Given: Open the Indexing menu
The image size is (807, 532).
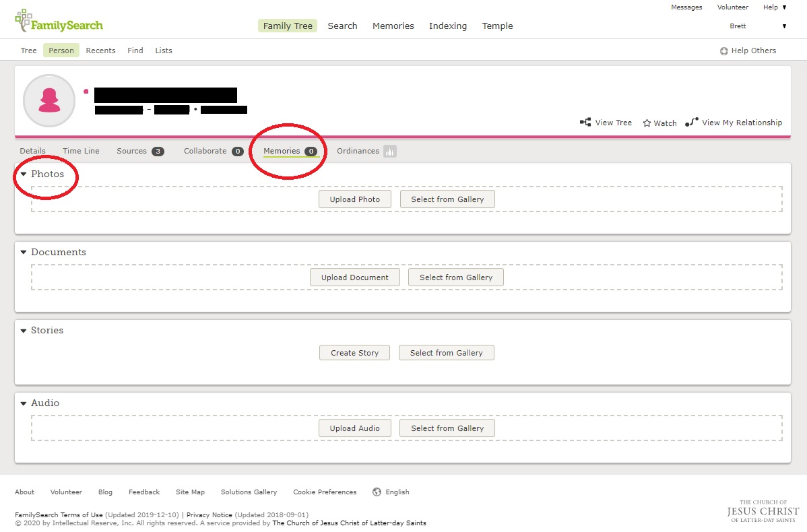Looking at the screenshot, I should tap(448, 26).
